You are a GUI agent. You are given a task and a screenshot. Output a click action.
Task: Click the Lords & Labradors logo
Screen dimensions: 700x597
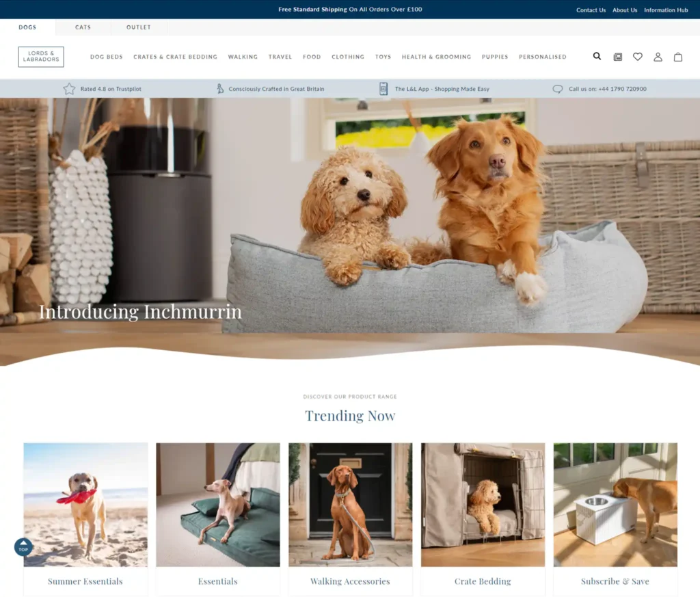pos(41,57)
